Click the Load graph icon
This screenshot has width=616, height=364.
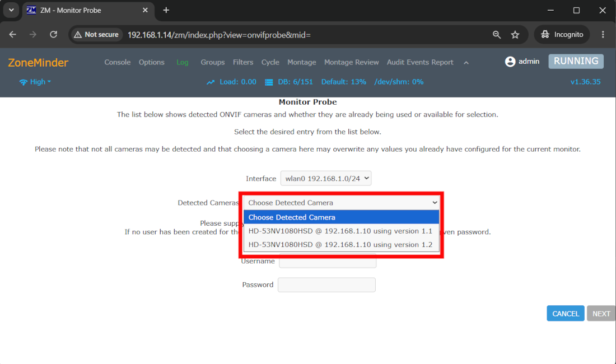point(211,82)
